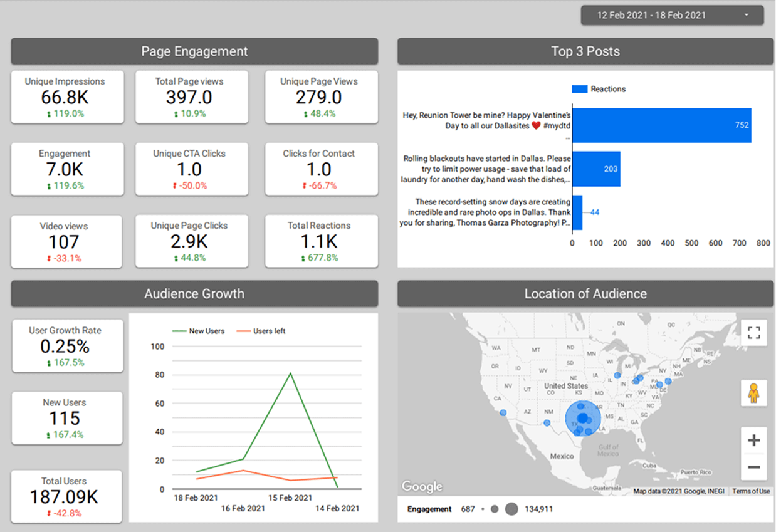Toggle Reactions legend in Top 3 Posts
This screenshot has width=776, height=532.
599,89
